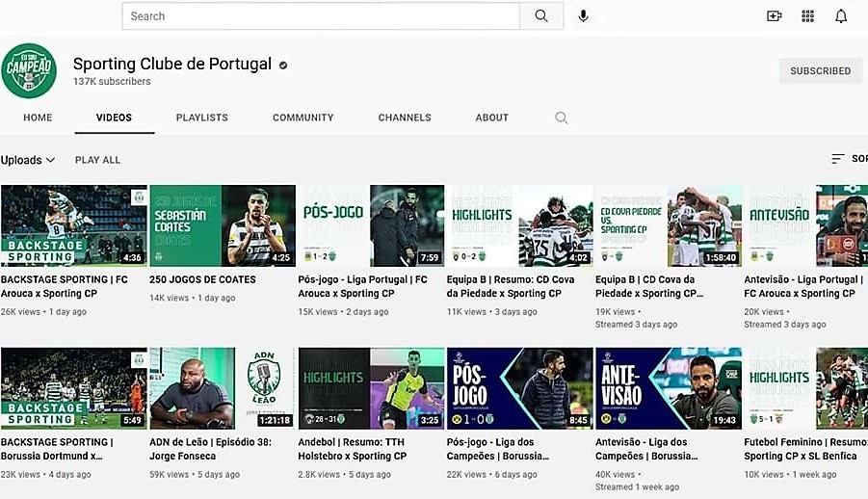Click '2.8K views • 5 days ago' text

point(344,475)
